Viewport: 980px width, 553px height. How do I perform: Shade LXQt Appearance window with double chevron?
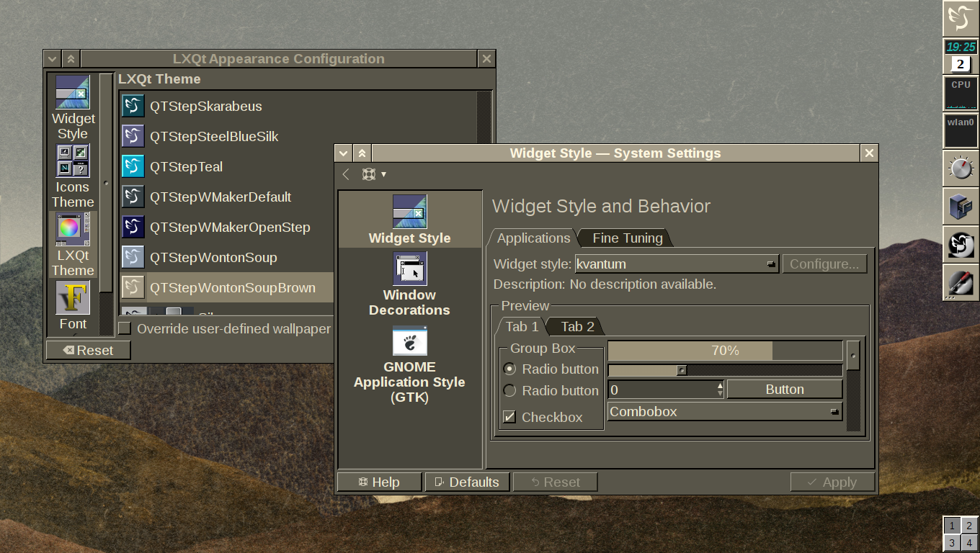71,59
